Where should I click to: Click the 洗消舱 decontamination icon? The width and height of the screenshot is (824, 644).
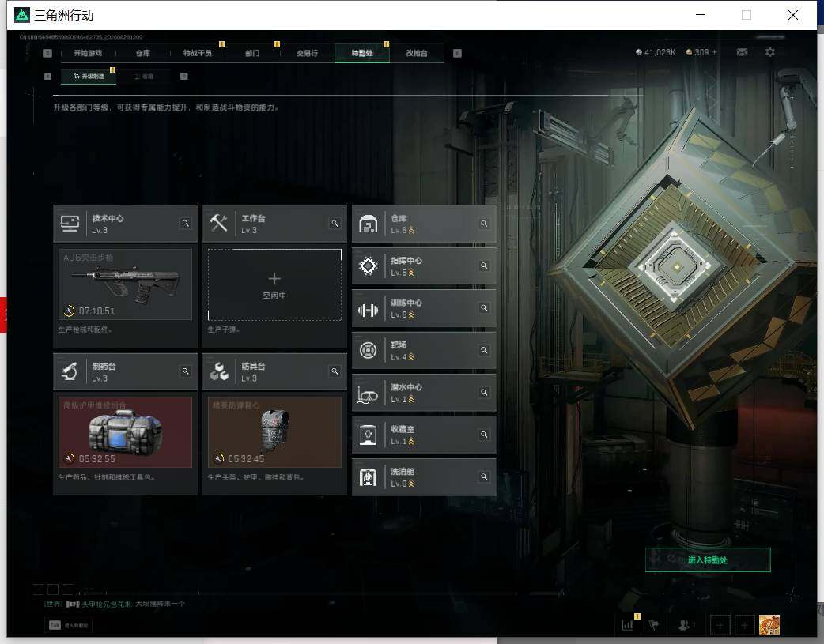coord(368,477)
